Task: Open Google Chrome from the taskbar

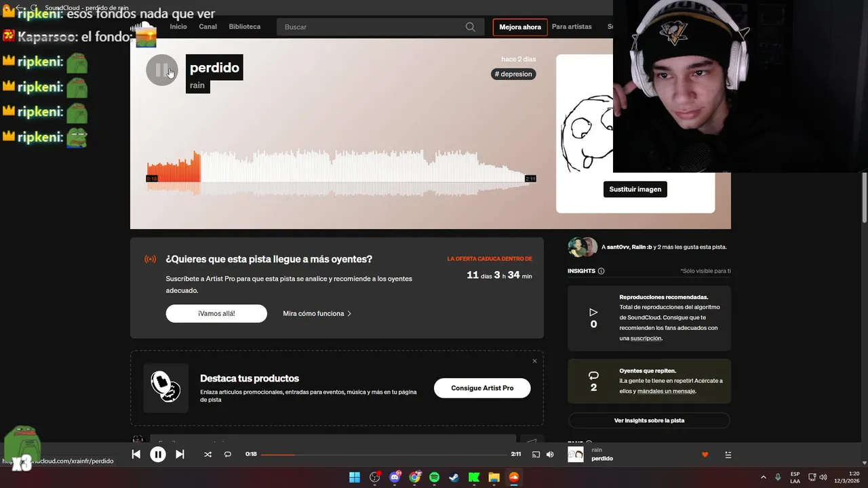Action: click(x=414, y=477)
